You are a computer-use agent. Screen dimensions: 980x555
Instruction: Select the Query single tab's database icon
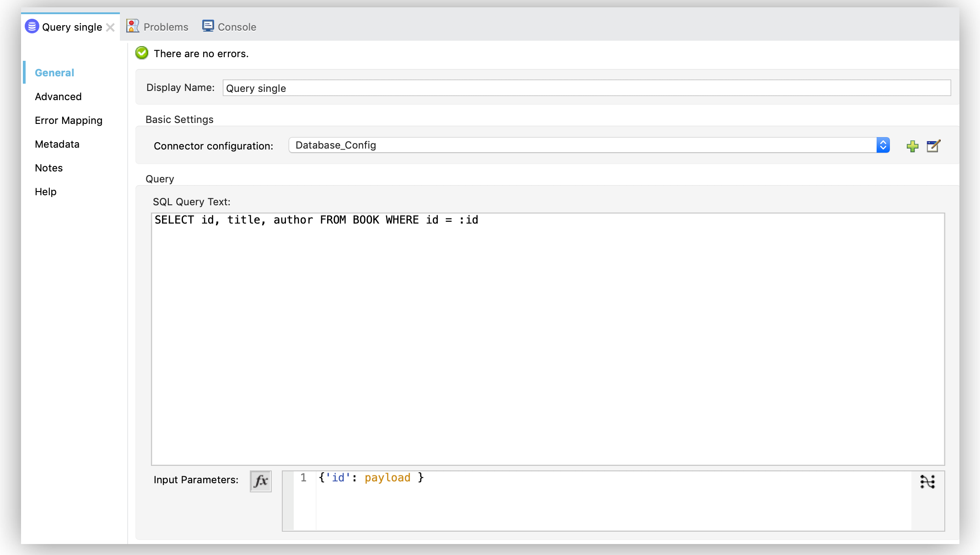[32, 27]
